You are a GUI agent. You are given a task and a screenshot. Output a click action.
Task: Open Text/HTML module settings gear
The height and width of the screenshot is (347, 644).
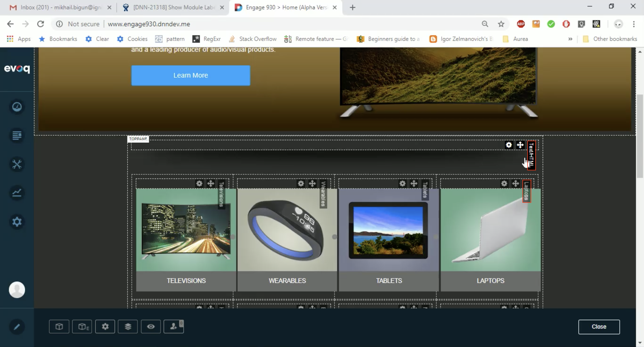pos(509,145)
